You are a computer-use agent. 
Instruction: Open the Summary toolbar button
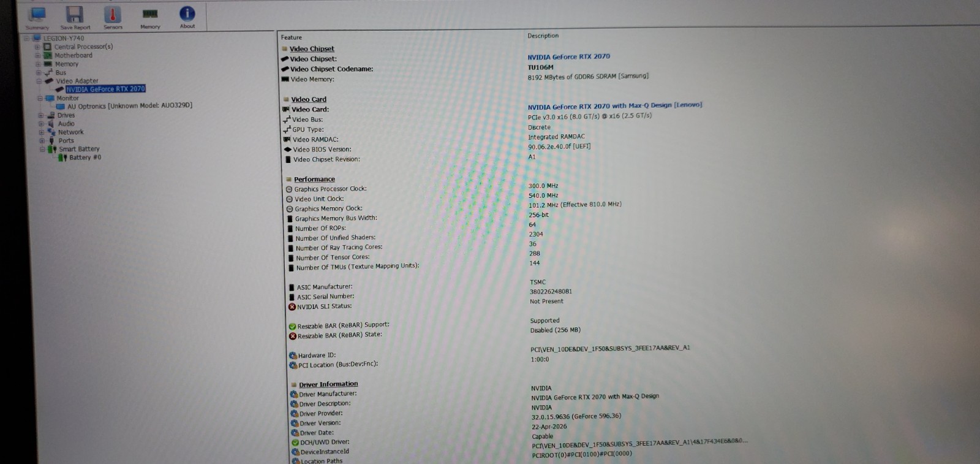[x=37, y=18]
